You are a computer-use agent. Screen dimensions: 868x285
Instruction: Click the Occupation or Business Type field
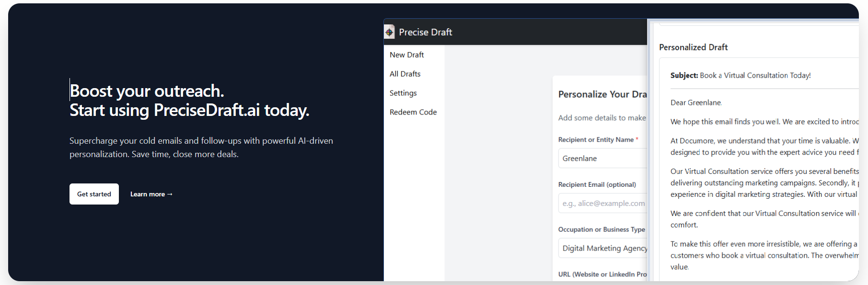pyautogui.click(x=603, y=248)
